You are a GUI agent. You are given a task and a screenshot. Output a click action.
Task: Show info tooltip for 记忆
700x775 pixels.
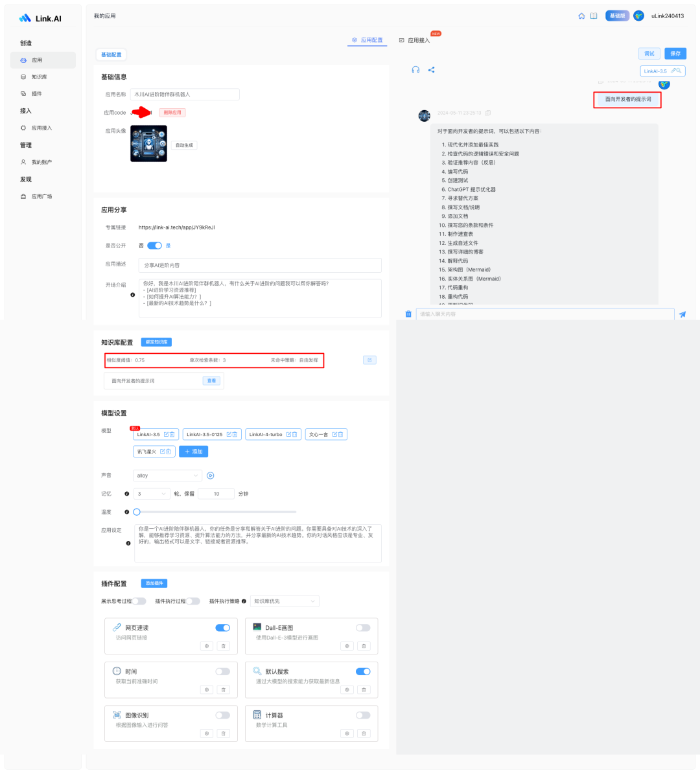[x=127, y=494]
